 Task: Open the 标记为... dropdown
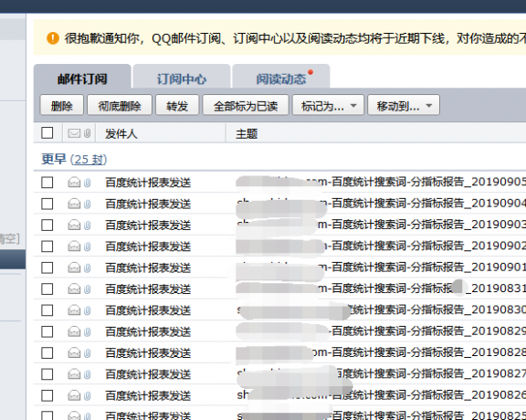click(x=328, y=105)
